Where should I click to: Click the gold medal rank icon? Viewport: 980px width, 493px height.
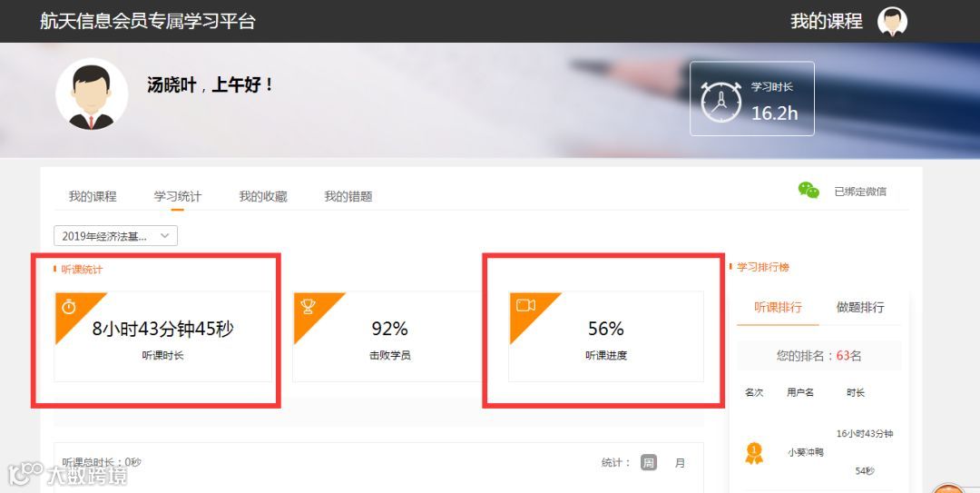point(754,453)
